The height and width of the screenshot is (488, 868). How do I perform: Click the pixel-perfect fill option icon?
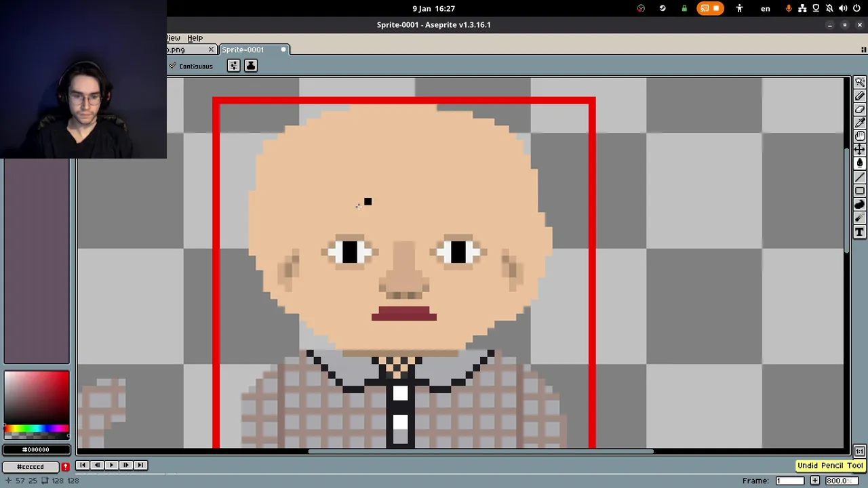tap(233, 66)
